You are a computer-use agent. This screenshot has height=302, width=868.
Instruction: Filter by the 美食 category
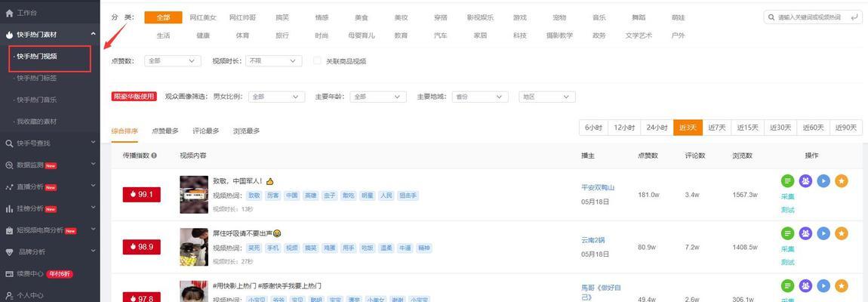click(362, 17)
